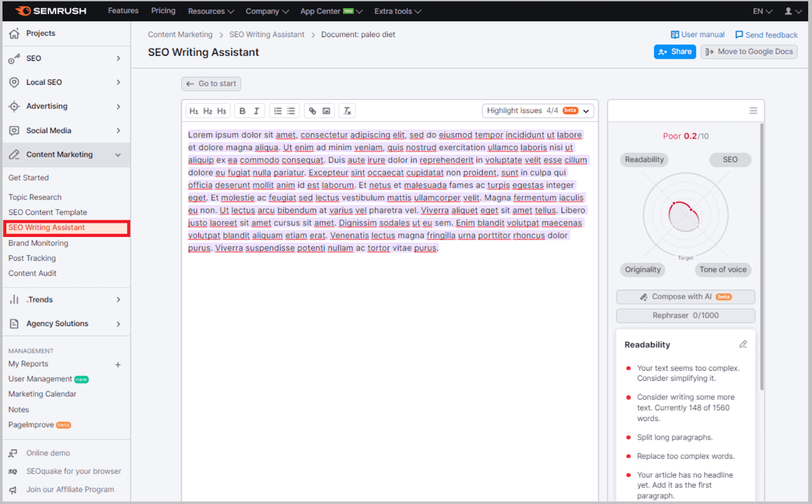Click the Online demo icon
The width and height of the screenshot is (812, 504).
click(x=13, y=453)
